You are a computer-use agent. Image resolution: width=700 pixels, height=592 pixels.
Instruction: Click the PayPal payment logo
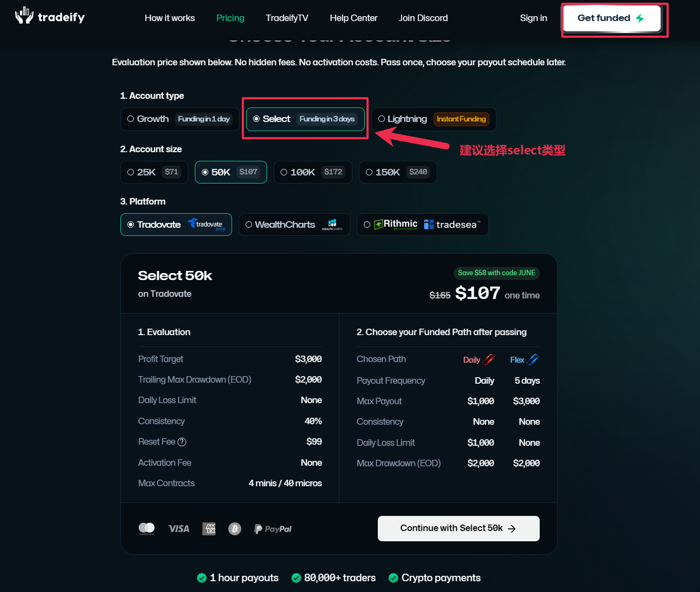click(273, 529)
